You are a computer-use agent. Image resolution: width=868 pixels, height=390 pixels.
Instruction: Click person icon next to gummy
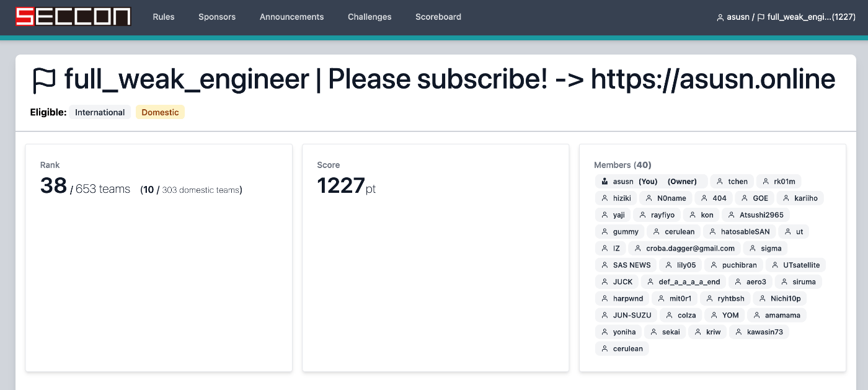click(604, 232)
